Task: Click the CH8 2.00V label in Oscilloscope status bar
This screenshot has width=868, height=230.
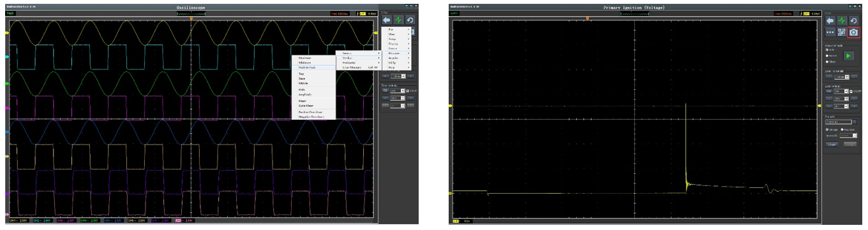Action: (x=184, y=220)
